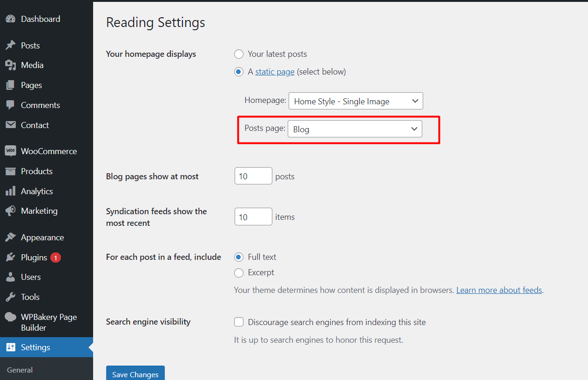Open Marketing menu label
This screenshot has width=588, height=380.
click(39, 211)
